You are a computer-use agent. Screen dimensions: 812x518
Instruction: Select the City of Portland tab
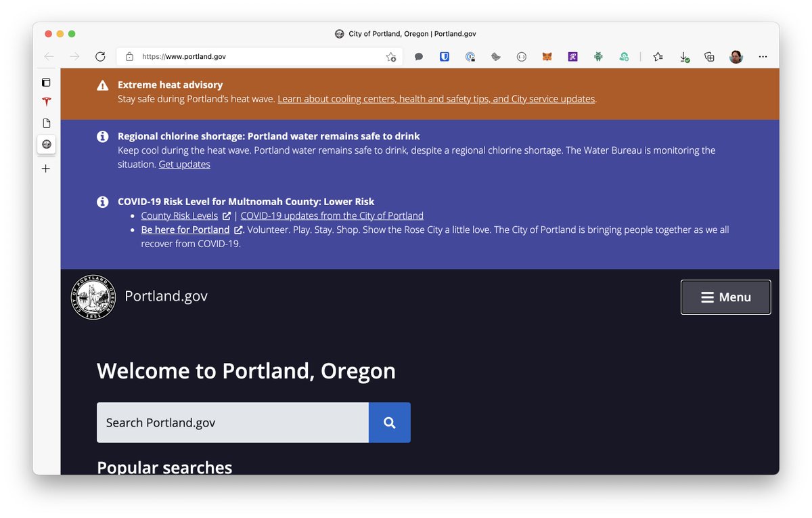point(46,144)
